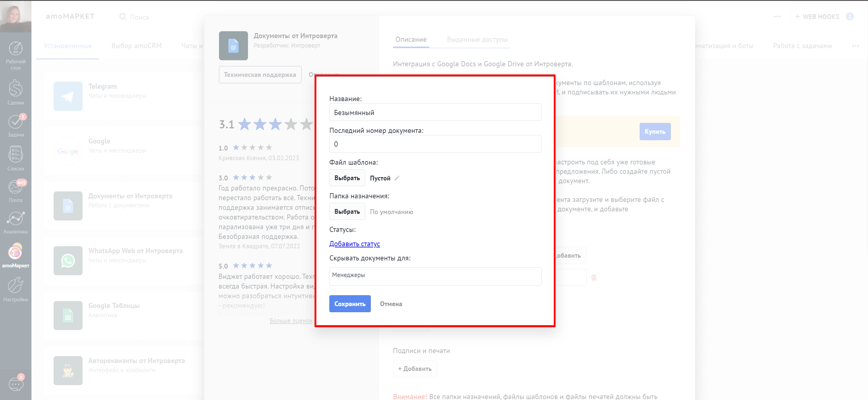Screen dimensions: 868x400
Task: Click the Название input field
Action: pyautogui.click(x=435, y=112)
